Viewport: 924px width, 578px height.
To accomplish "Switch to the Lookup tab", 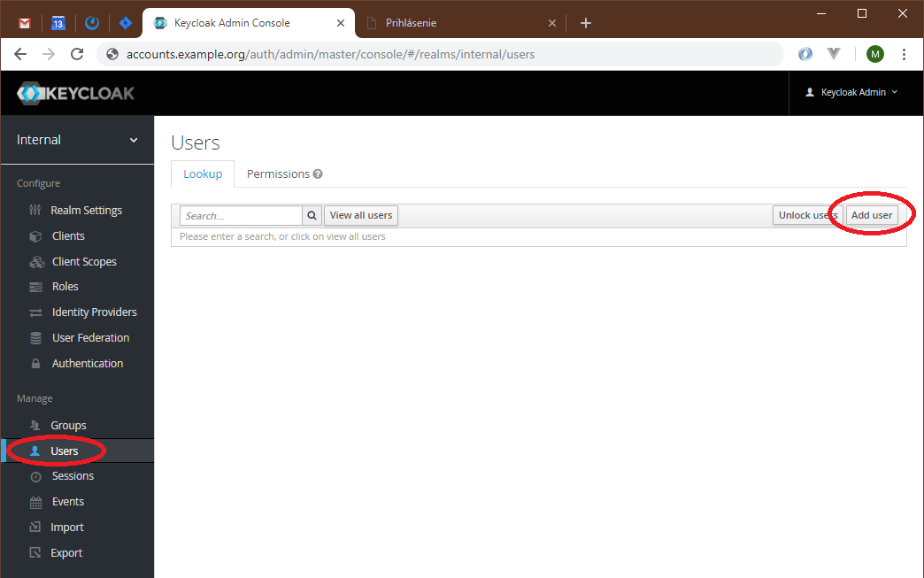I will coord(203,173).
